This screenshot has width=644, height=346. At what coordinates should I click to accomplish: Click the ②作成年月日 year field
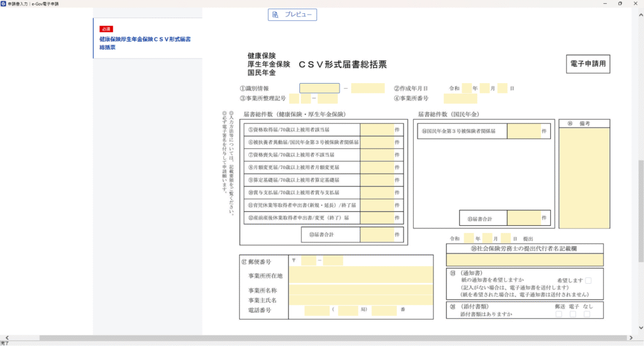pyautogui.click(x=467, y=88)
